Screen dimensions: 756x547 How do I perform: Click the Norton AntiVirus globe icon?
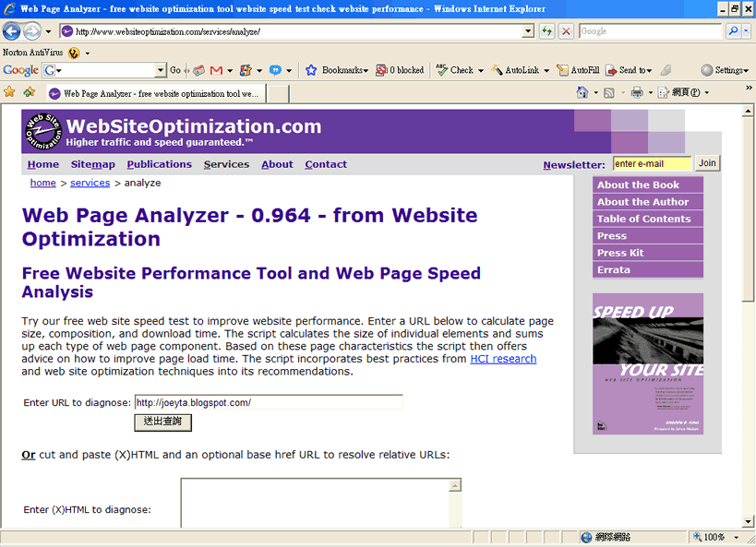tap(74, 53)
